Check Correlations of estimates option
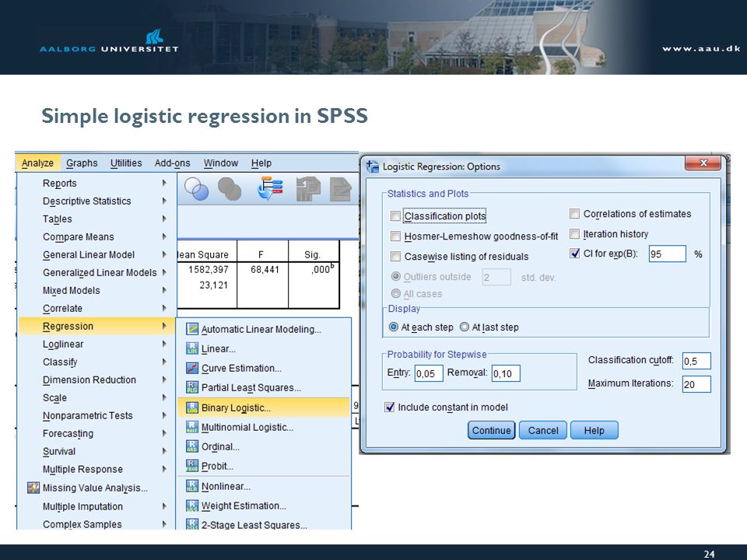This screenshot has height=560, width=747. coord(574,214)
